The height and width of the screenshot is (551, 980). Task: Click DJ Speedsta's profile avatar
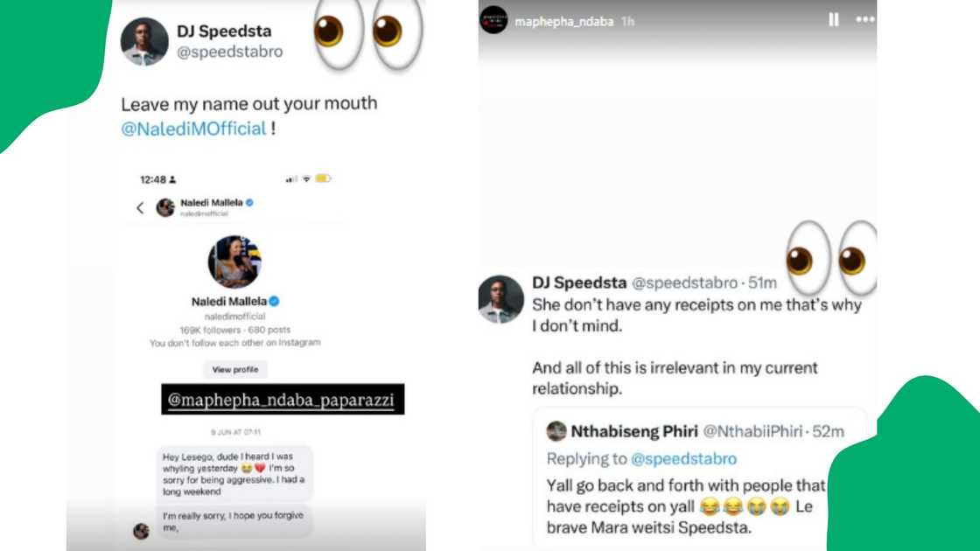click(x=143, y=40)
